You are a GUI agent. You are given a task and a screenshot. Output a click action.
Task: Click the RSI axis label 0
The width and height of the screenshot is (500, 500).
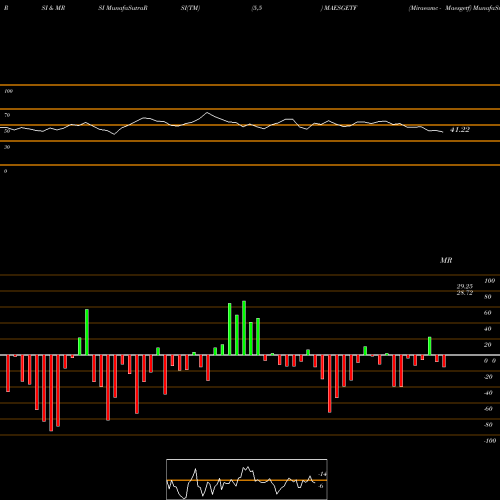5,171
